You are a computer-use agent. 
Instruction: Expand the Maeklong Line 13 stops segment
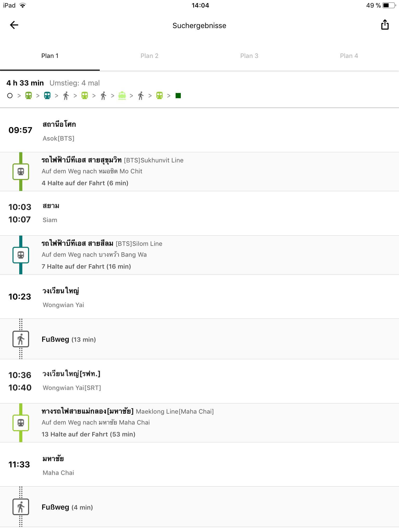point(88,434)
